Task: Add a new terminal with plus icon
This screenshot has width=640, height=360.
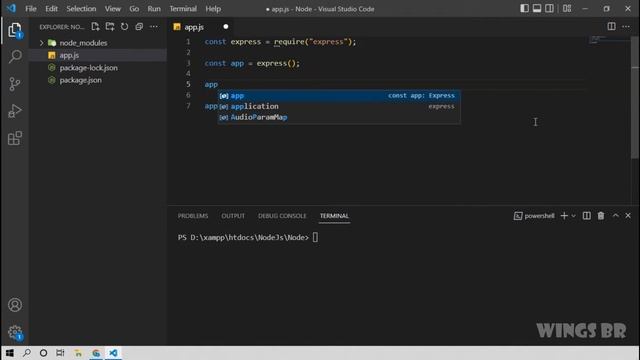Action: click(x=564, y=216)
